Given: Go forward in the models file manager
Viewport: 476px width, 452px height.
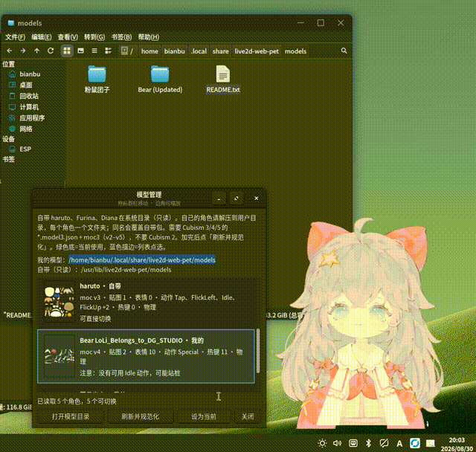Looking at the screenshot, I should 23,51.
